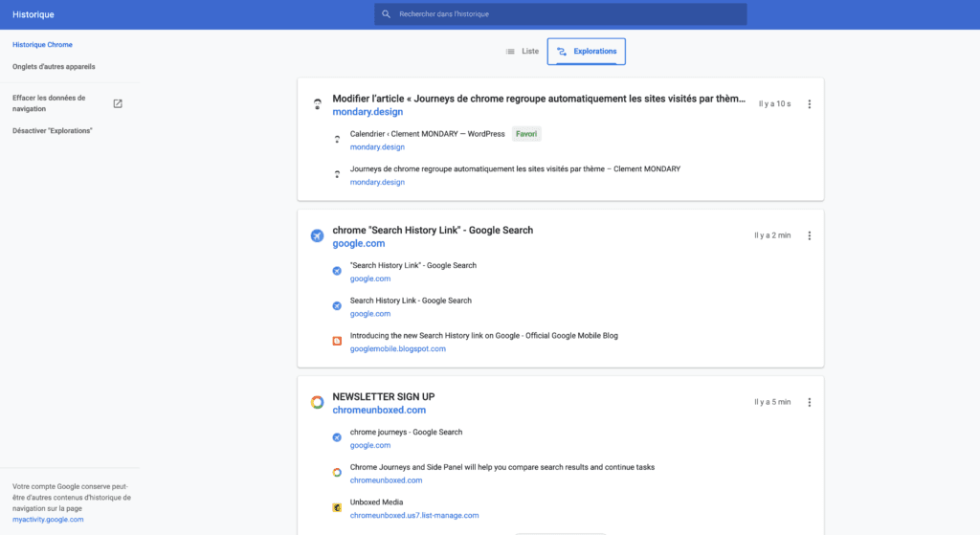This screenshot has height=535, width=980.
Task: Click favicon of Modifier l'article journey
Action: (318, 104)
